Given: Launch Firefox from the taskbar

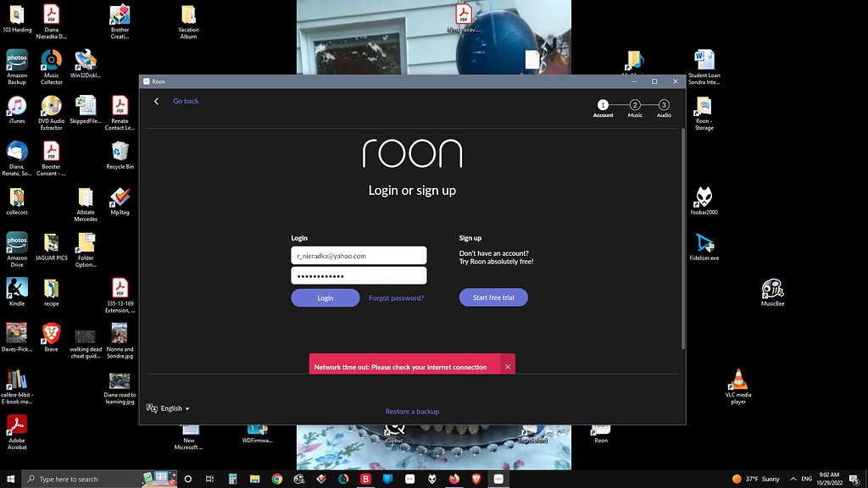Looking at the screenshot, I should [x=453, y=479].
